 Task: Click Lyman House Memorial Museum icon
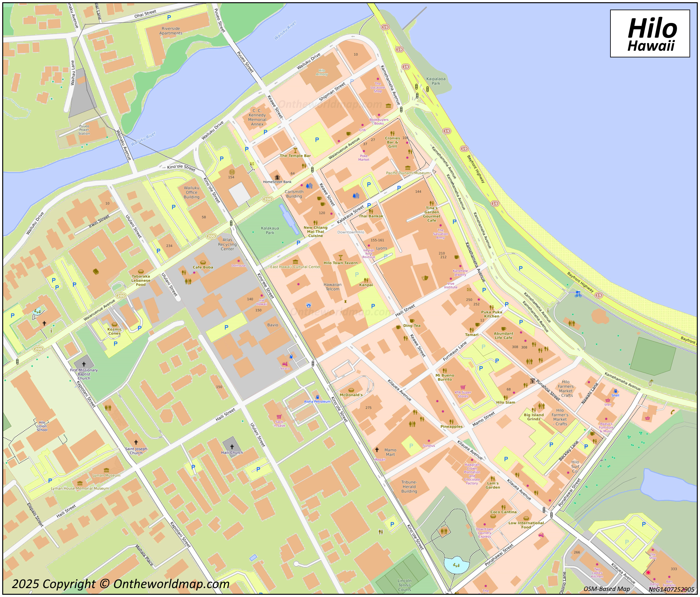[x=80, y=483]
